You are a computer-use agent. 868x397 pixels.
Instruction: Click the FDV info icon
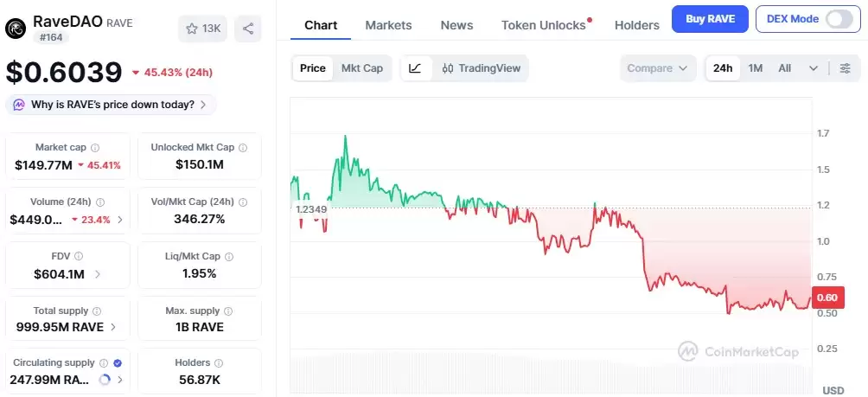tap(79, 256)
